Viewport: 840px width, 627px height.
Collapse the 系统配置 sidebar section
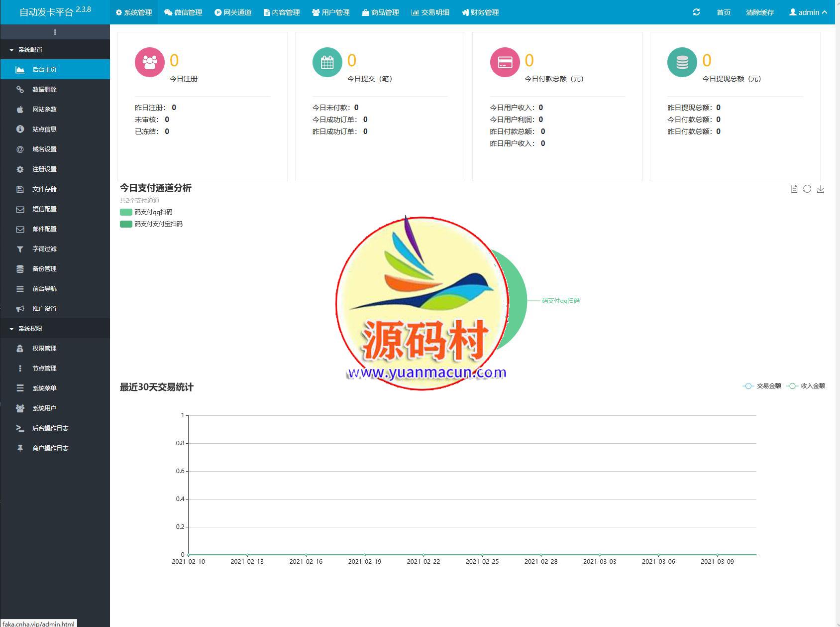point(30,50)
